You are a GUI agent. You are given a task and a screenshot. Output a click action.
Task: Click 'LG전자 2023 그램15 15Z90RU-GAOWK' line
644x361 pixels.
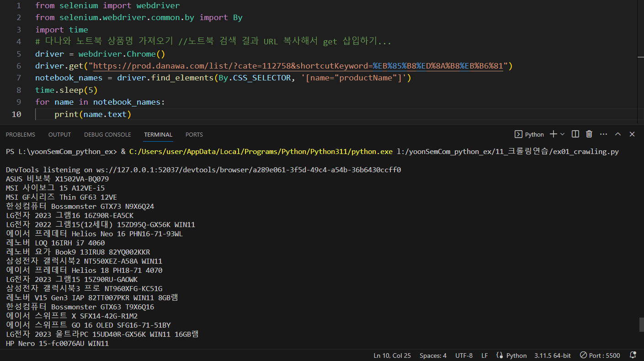72,280
